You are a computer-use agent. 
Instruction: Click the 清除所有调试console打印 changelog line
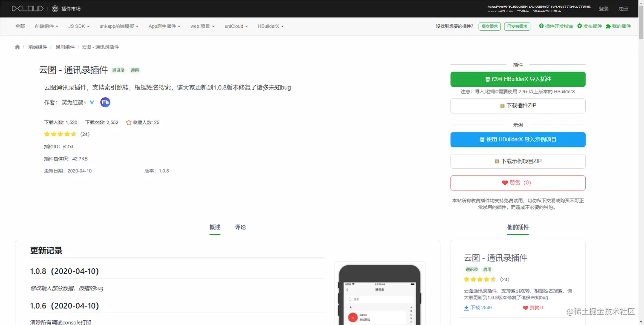(61, 322)
